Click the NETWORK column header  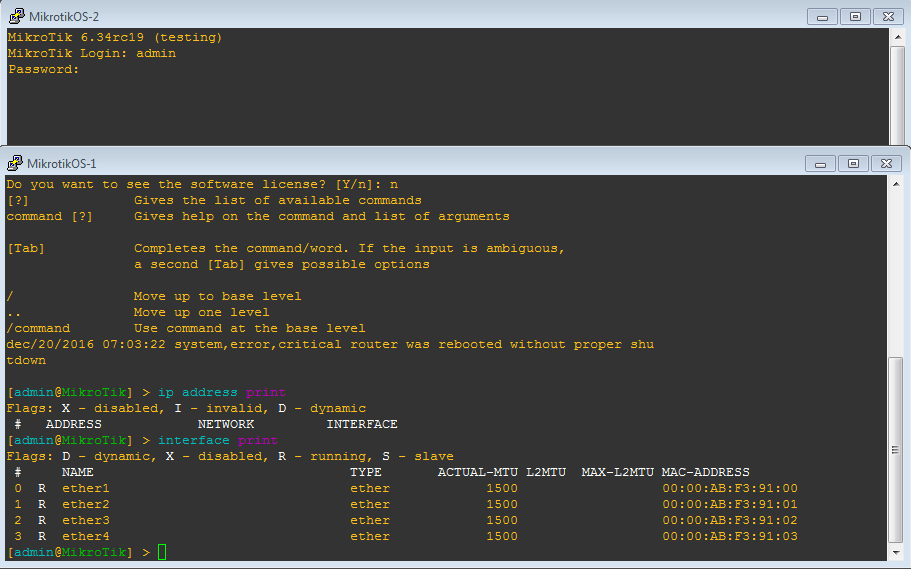[226, 424]
